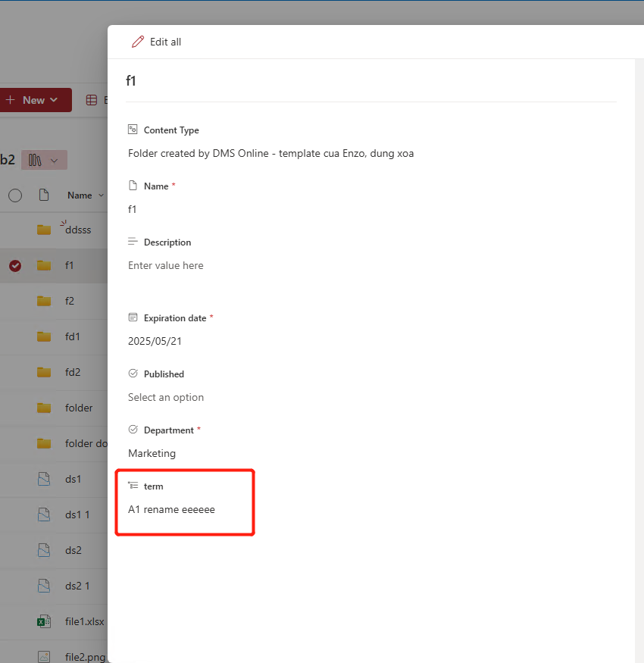
Task: Click the ds1 1 document set icon
Action: pos(44,514)
